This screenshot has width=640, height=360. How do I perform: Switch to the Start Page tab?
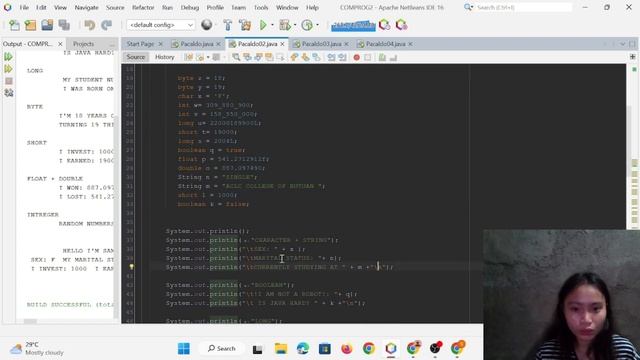coord(140,44)
